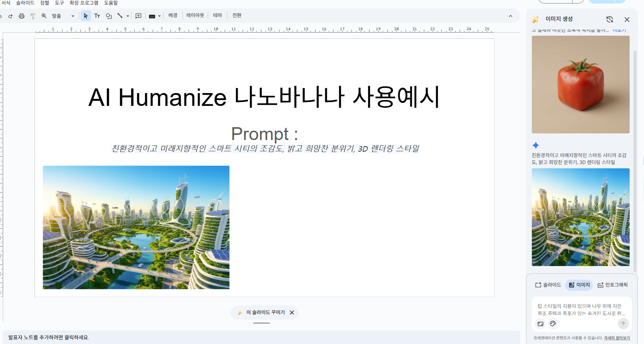Click the keyboard input tools icon
The height and width of the screenshot is (344, 644).
click(x=152, y=16)
